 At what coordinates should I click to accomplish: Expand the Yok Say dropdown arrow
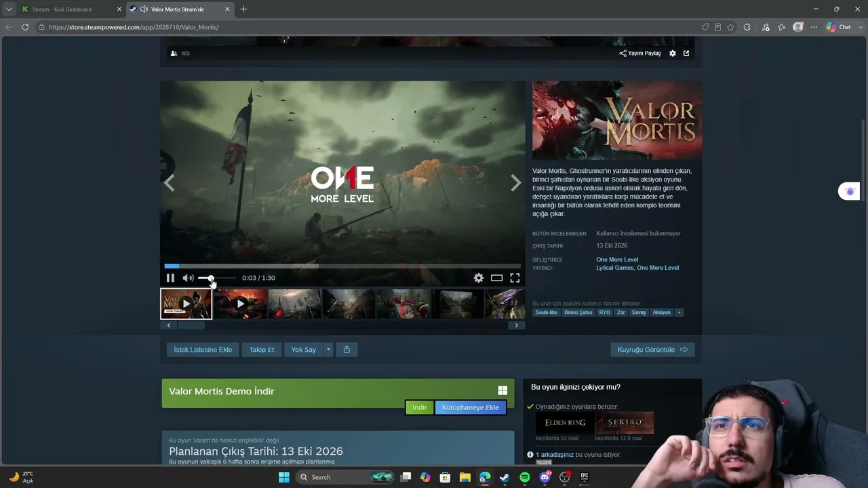coord(328,350)
